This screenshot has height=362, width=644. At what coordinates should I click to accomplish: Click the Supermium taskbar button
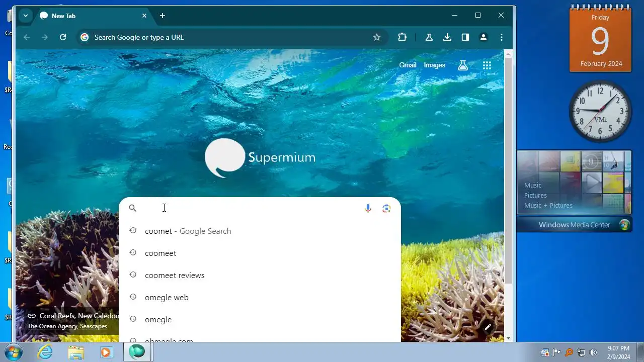137,352
